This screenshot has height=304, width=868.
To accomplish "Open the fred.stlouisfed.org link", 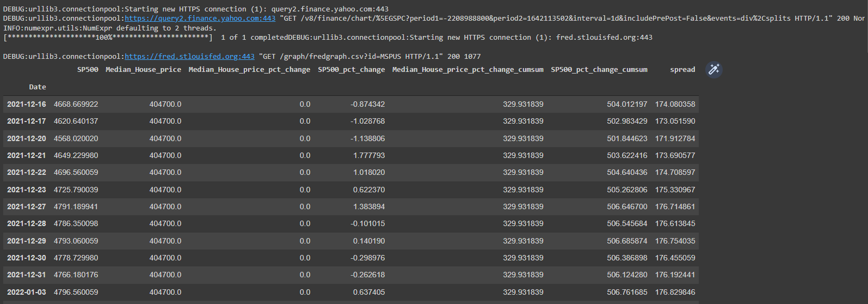I will (x=189, y=57).
